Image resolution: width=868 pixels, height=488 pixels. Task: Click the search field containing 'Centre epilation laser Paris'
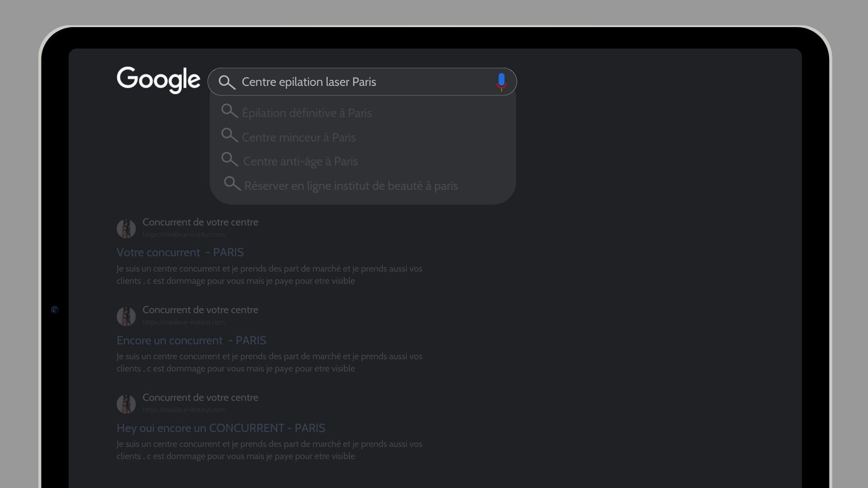click(362, 82)
